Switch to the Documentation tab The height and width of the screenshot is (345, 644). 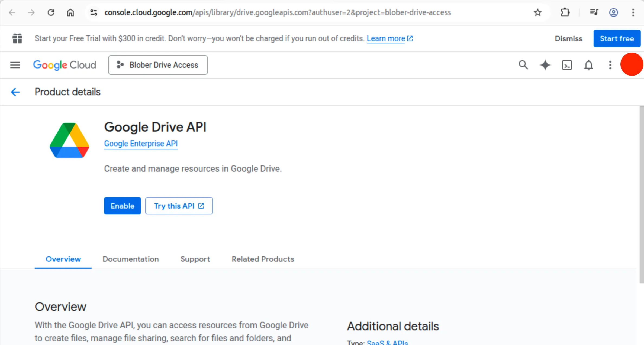(131, 259)
